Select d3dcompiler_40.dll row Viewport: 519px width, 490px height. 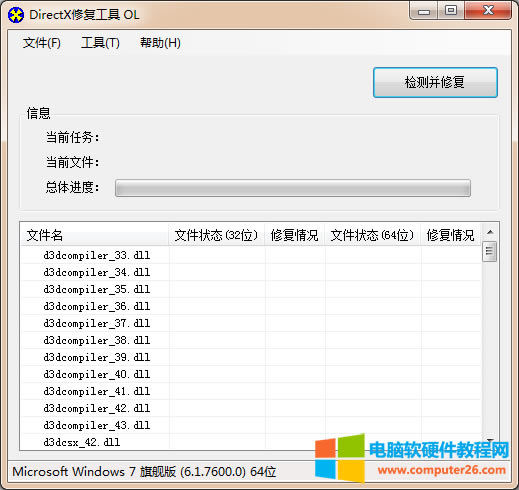tap(251, 374)
